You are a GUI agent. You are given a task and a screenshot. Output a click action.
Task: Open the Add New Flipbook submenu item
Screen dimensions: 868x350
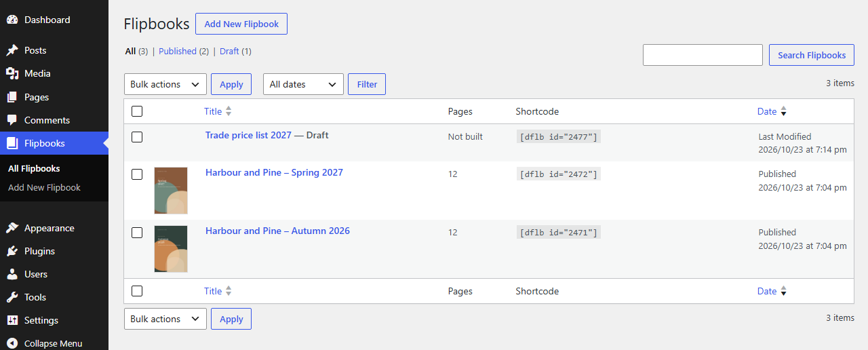[x=44, y=187]
